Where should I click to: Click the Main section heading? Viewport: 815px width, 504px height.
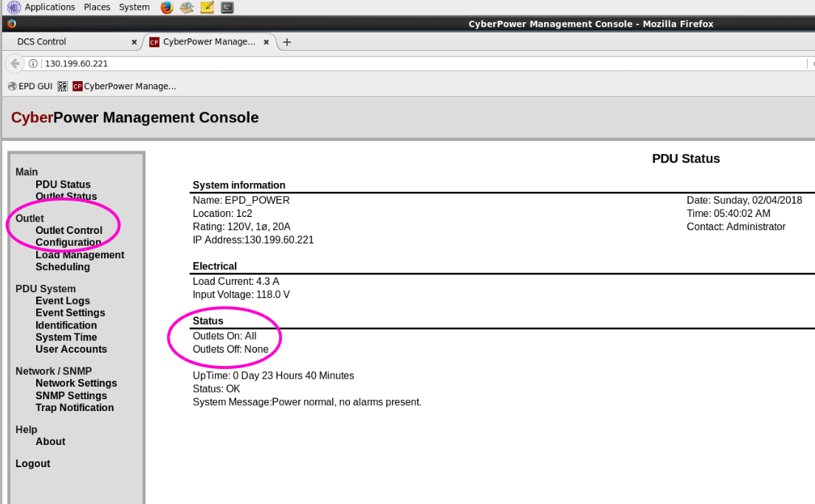27,172
